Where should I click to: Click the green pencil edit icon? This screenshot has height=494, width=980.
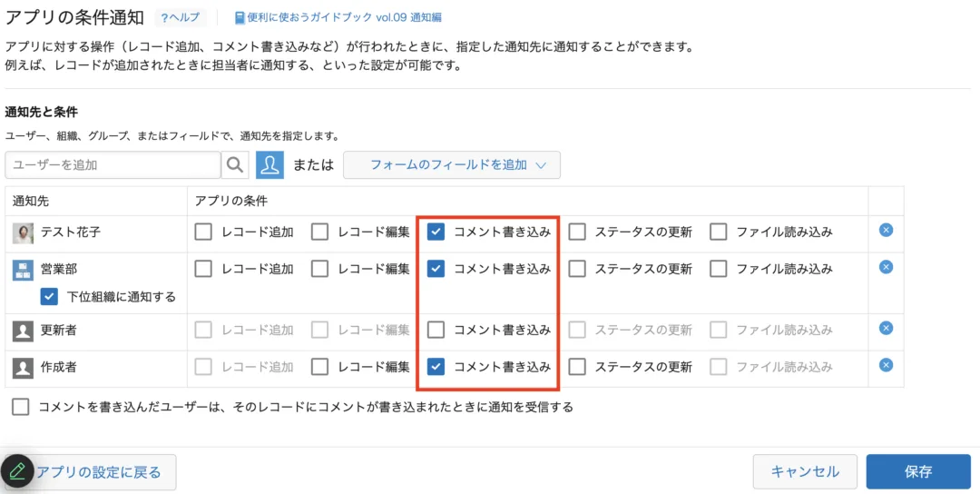tap(17, 470)
